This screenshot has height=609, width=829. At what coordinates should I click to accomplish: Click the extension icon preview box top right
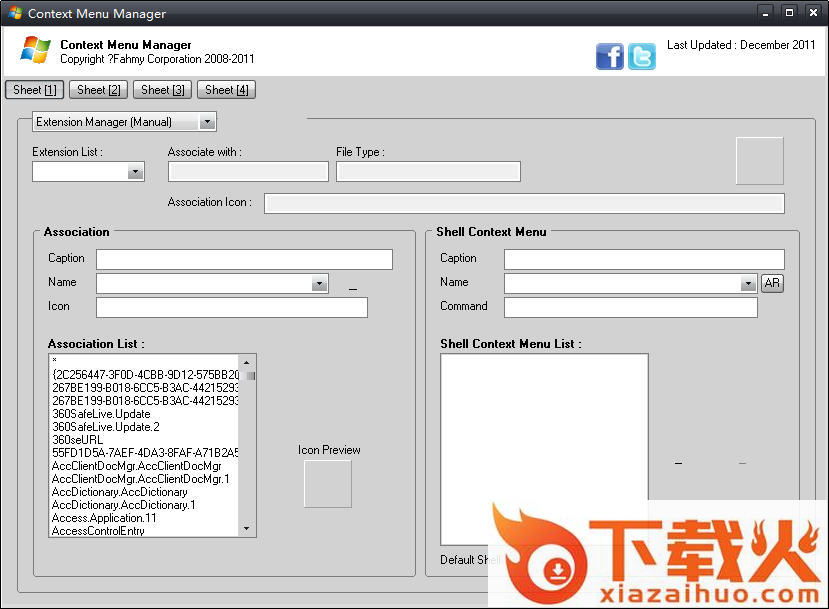coord(760,161)
